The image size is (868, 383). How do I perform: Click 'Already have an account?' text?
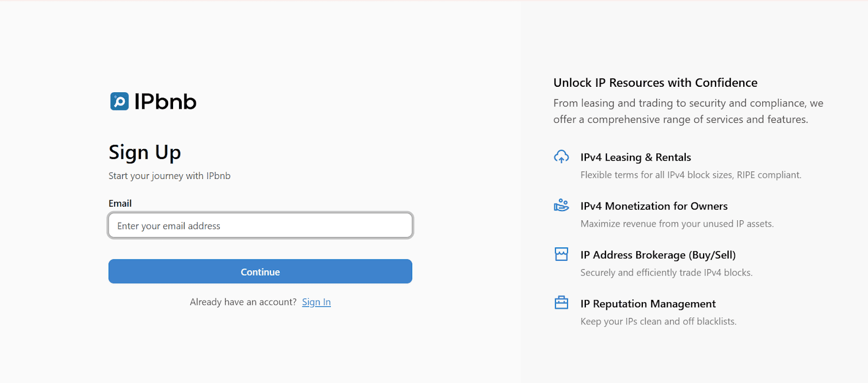point(243,302)
